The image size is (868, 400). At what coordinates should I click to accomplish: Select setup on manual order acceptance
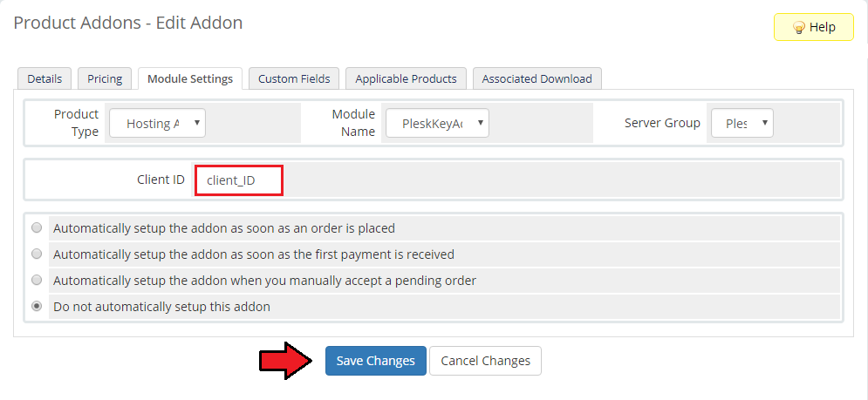(37, 280)
